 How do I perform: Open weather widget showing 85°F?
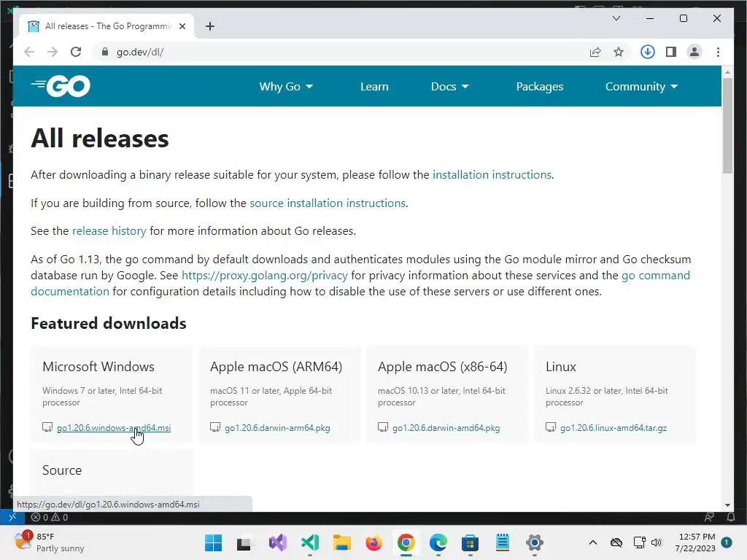coord(49,542)
